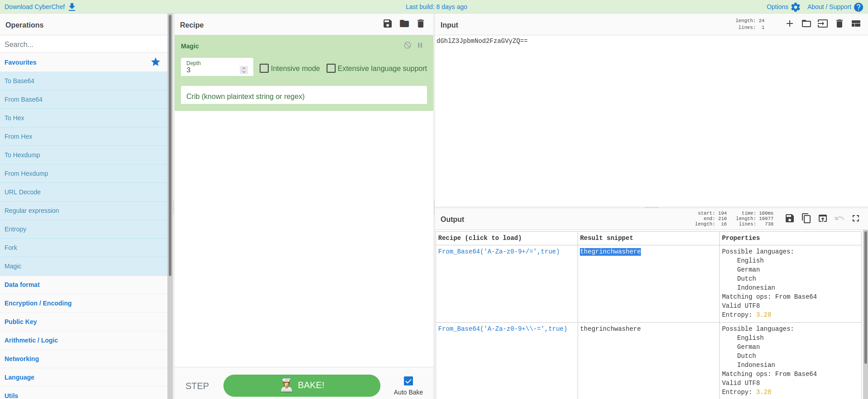Toggle the Auto Bake checkbox
Viewport: 868px width, 399px height.
(x=408, y=381)
